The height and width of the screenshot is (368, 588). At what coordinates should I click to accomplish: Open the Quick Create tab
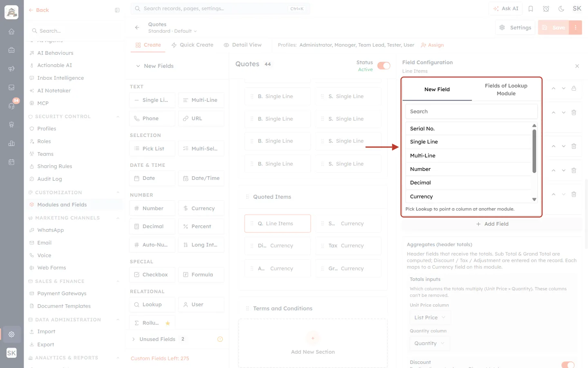click(x=192, y=45)
